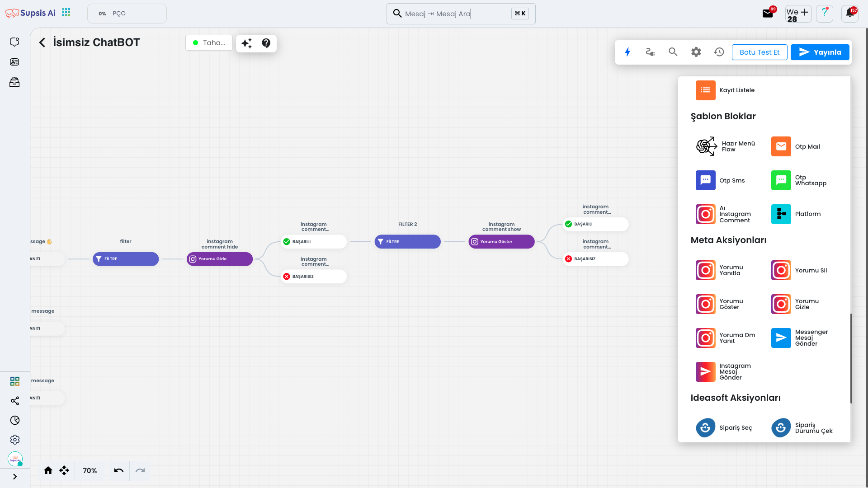The image size is (868, 488).
Task: Select BAŞARILI node after Yorumu Gizle
Action: [314, 242]
